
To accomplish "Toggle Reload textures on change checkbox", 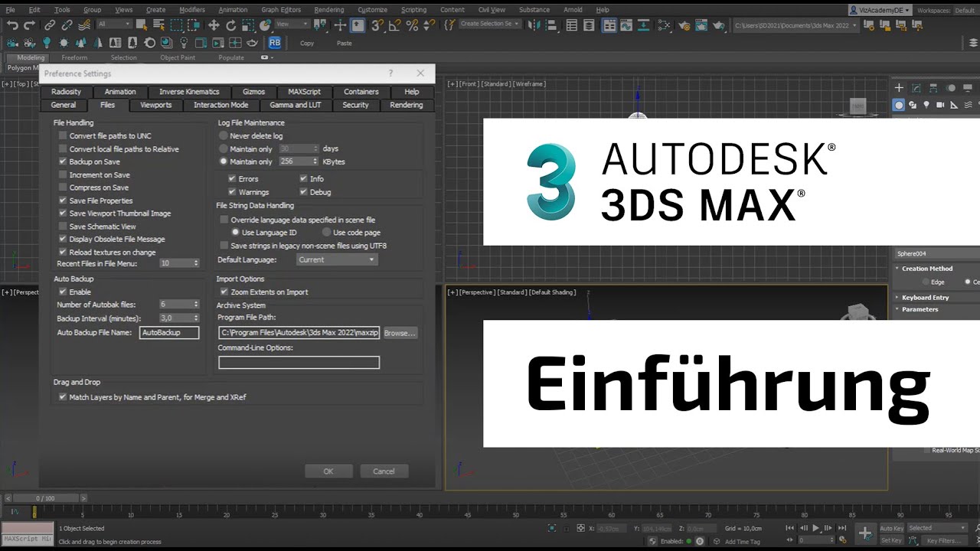I will 63,252.
